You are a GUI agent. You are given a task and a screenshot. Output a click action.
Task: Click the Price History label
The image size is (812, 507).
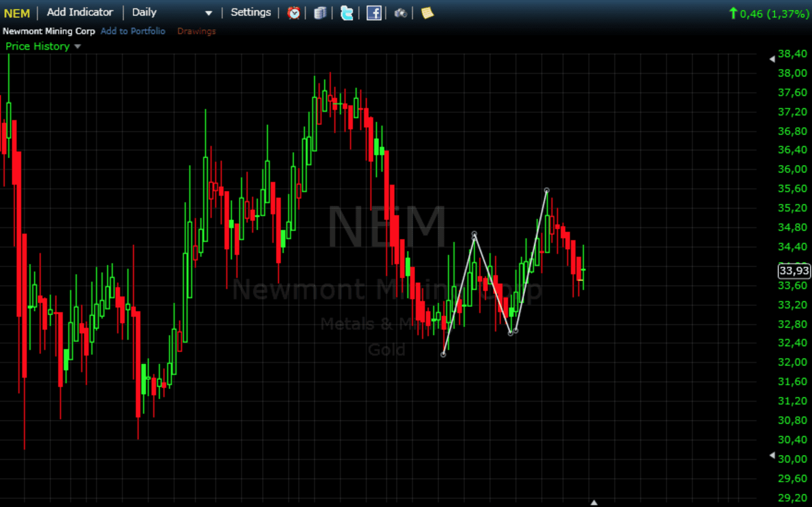(37, 46)
